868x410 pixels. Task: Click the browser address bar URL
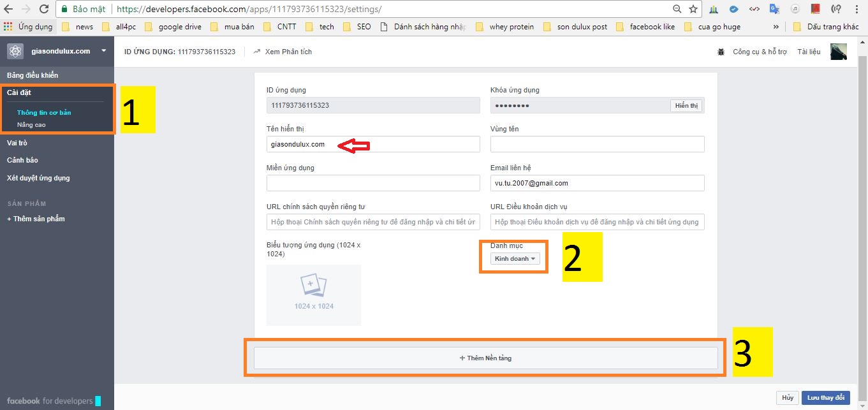point(249,10)
